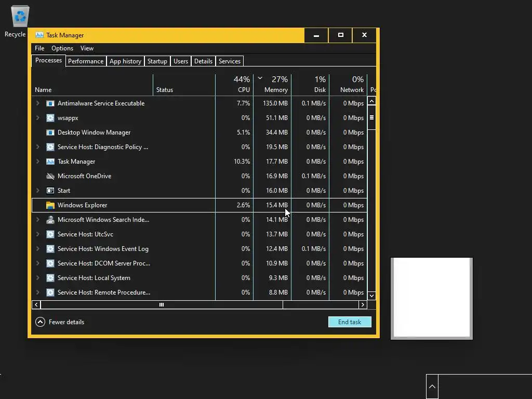Image resolution: width=532 pixels, height=399 pixels.
Task: Select the Microsoft OneDrive process name
Action: pos(85,176)
